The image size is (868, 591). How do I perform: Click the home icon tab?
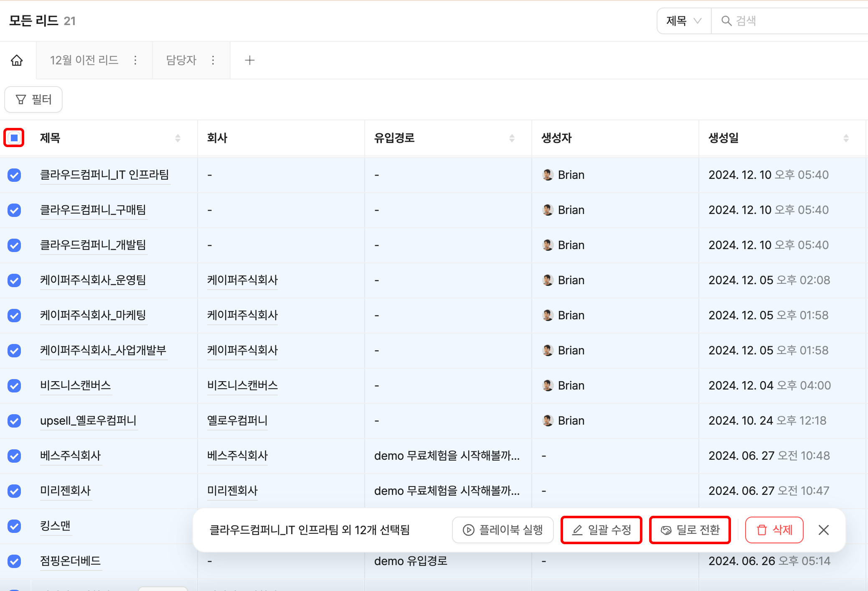coord(17,60)
